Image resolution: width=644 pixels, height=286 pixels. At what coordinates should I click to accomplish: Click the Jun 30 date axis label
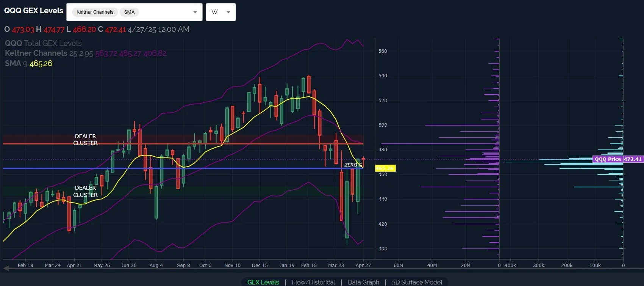tap(129, 265)
